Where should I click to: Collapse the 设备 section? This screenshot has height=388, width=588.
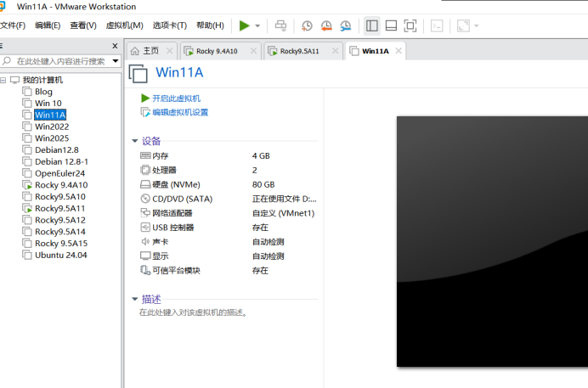pos(134,141)
